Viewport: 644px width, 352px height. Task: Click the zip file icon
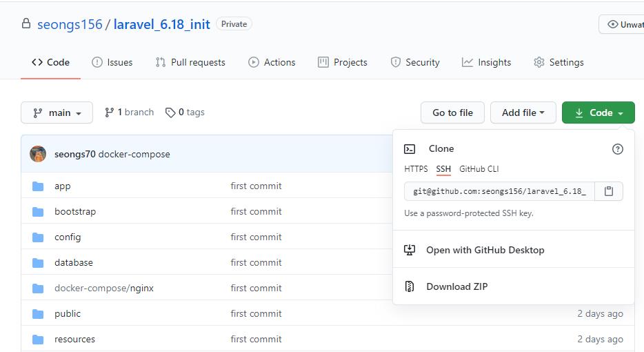point(410,286)
